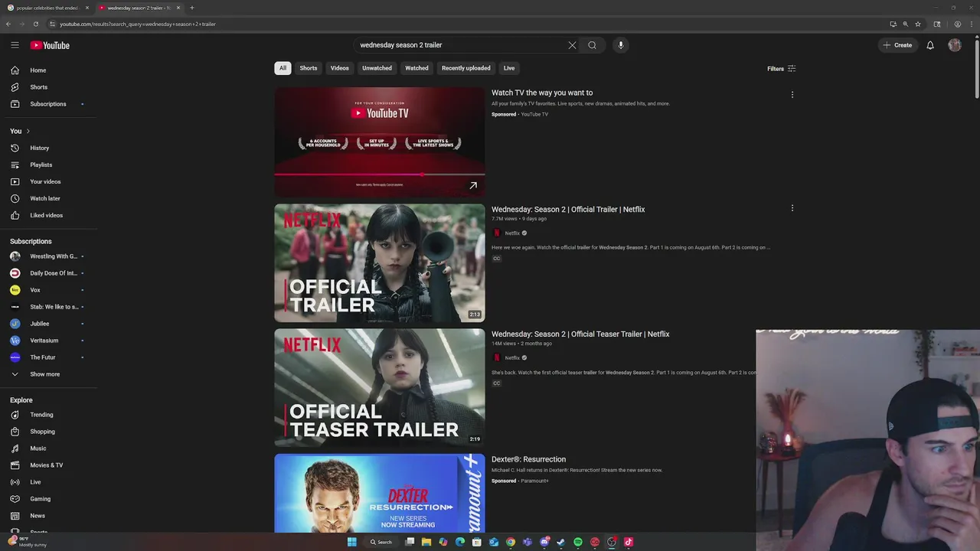
Task: Open the Official Teaser Trailer thumbnail
Action: coord(380,388)
